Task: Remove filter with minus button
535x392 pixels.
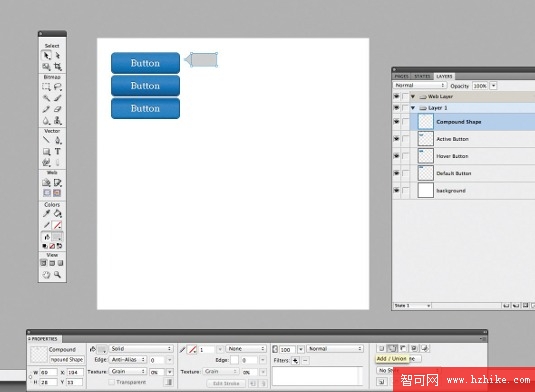Action: pyautogui.click(x=305, y=360)
